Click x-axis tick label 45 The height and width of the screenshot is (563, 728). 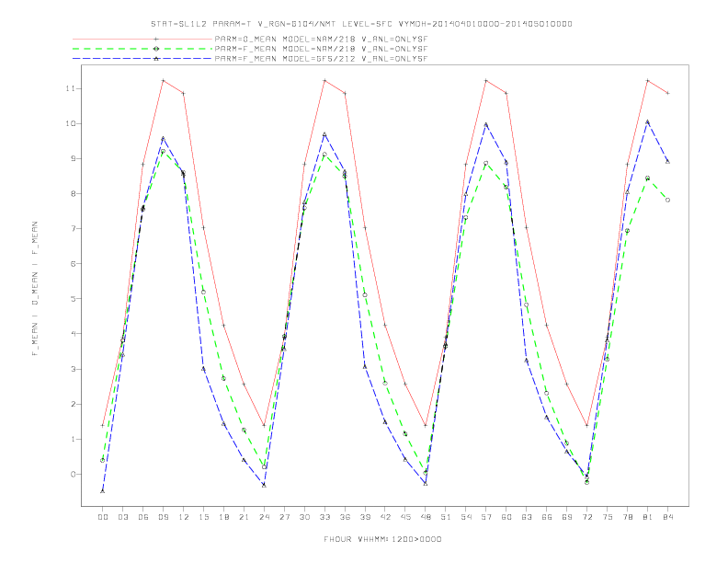coord(405,517)
